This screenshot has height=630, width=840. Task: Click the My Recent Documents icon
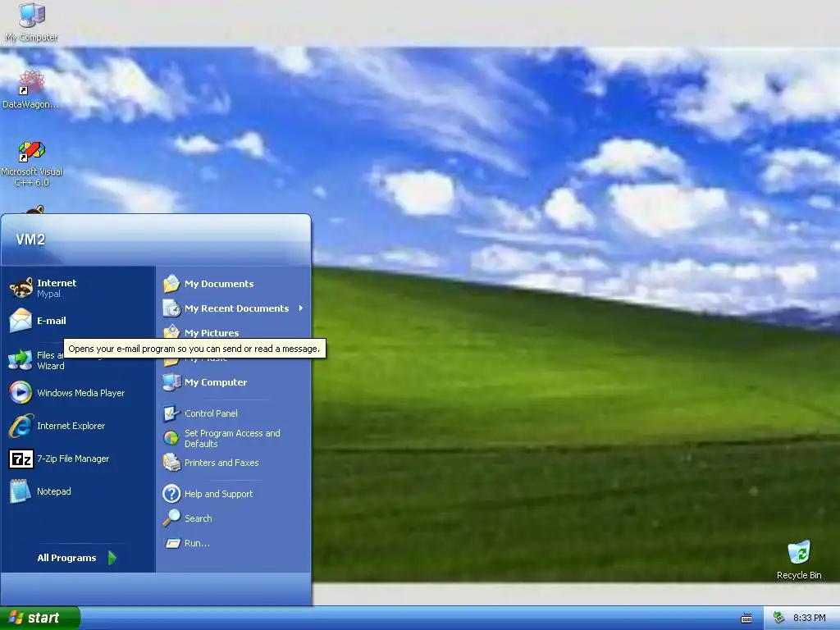click(171, 308)
